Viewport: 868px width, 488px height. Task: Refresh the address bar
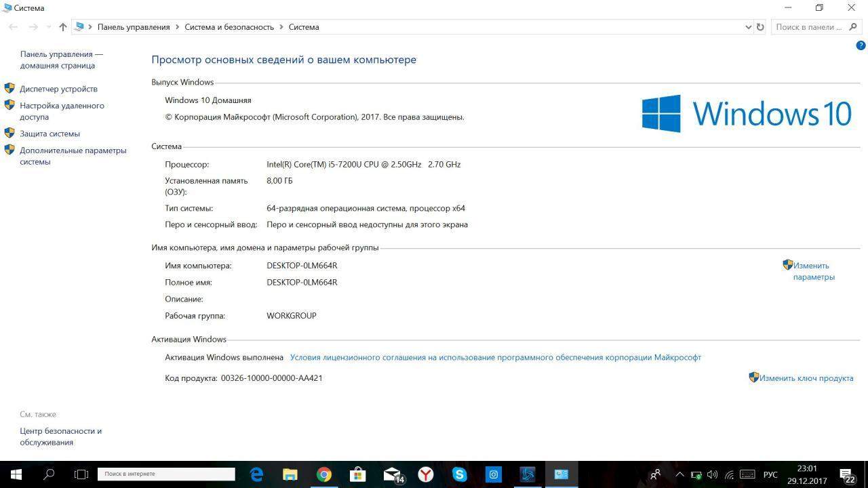click(760, 27)
